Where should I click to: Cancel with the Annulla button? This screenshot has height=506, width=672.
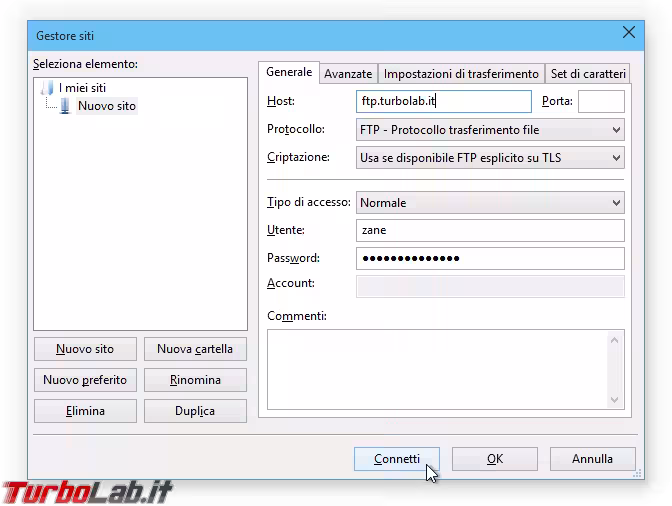(592, 459)
